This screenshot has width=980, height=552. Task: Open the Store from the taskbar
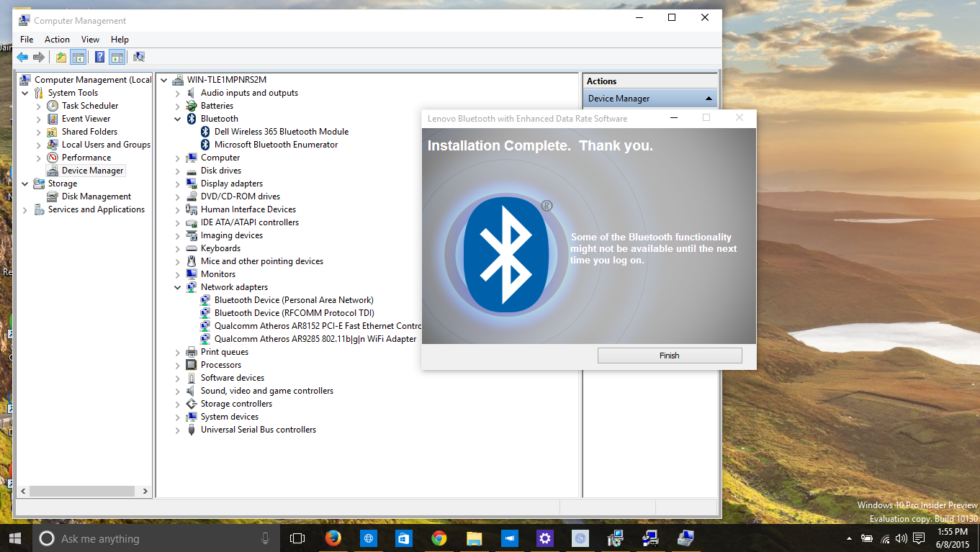pyautogui.click(x=403, y=538)
